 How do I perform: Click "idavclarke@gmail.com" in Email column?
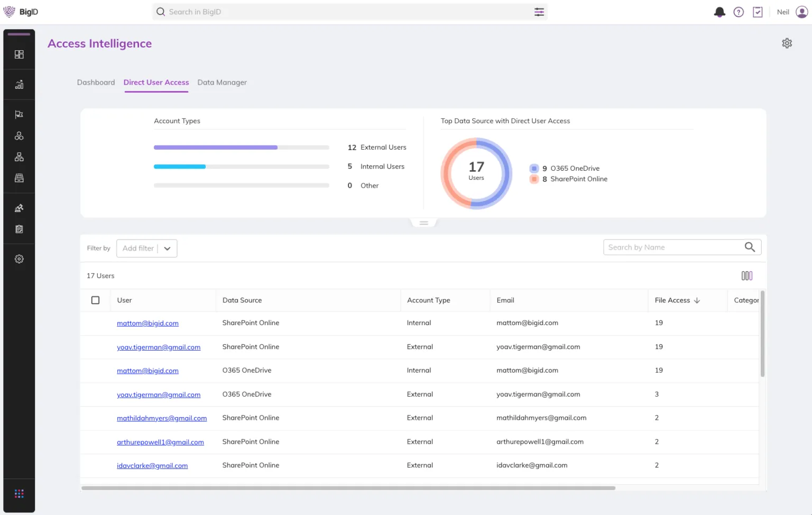pos(532,465)
